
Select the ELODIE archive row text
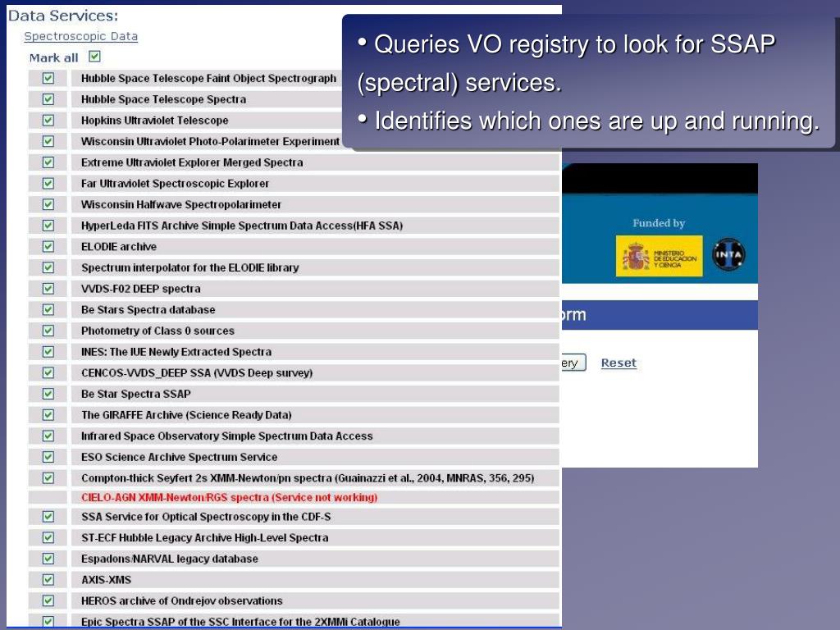(x=119, y=246)
